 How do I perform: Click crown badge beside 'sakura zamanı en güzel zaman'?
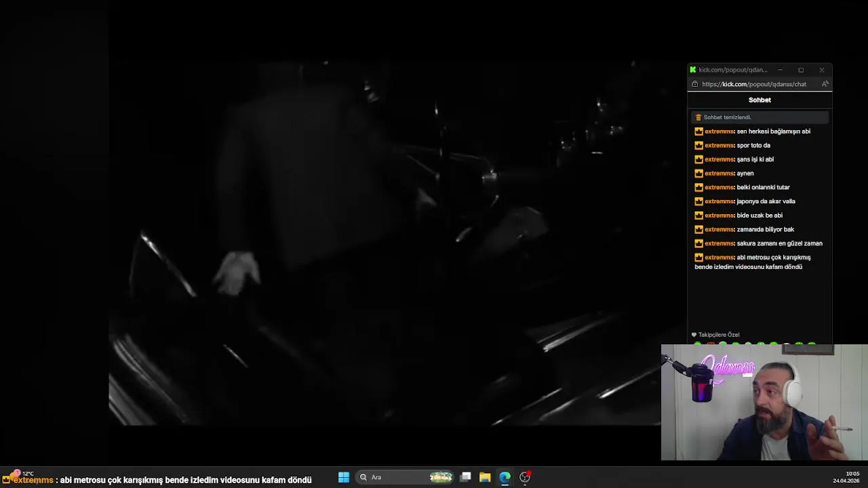pyautogui.click(x=698, y=243)
